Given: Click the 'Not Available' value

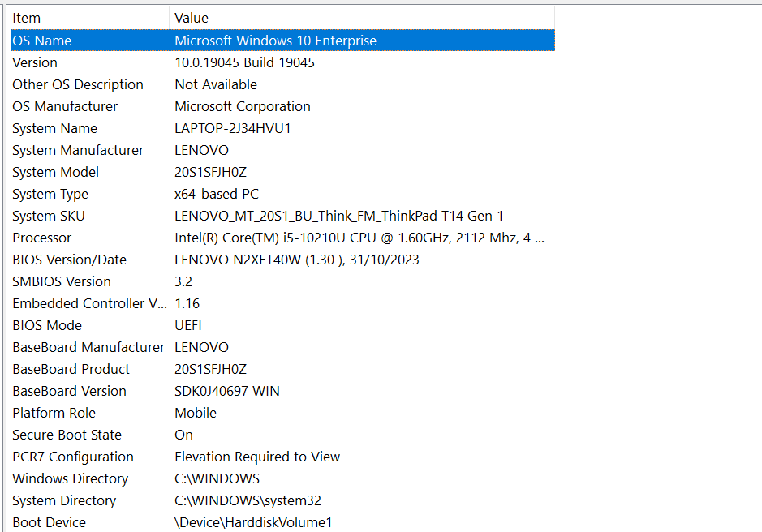Looking at the screenshot, I should coord(216,84).
